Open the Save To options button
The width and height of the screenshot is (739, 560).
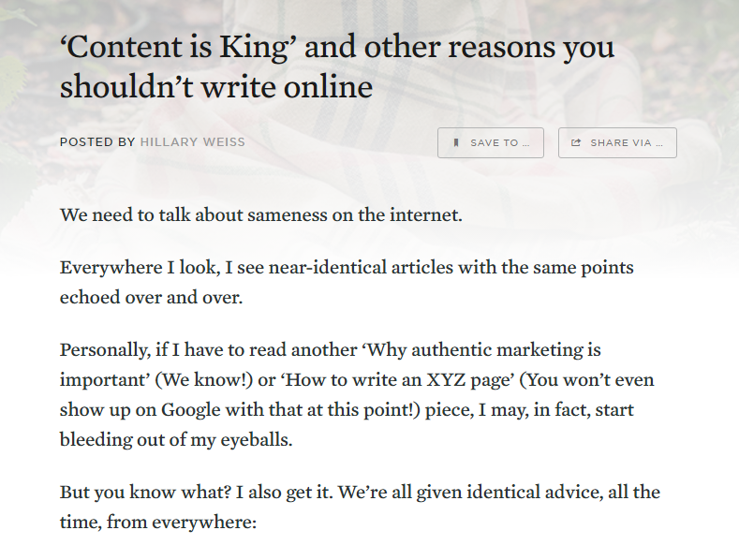coord(491,143)
